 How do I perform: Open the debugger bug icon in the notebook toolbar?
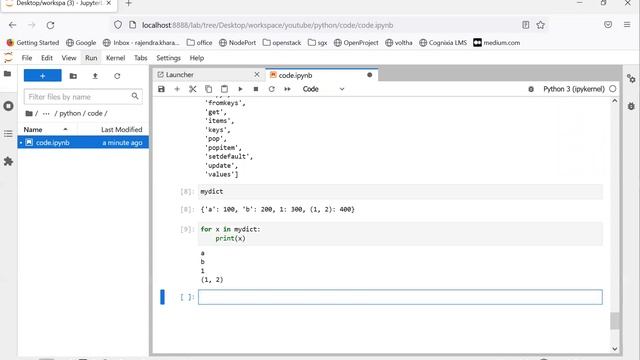[531, 89]
